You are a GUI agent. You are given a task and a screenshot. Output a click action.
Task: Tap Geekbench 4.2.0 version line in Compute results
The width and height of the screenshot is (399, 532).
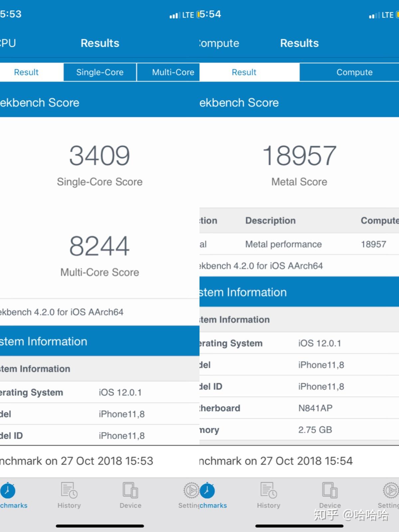click(x=261, y=266)
